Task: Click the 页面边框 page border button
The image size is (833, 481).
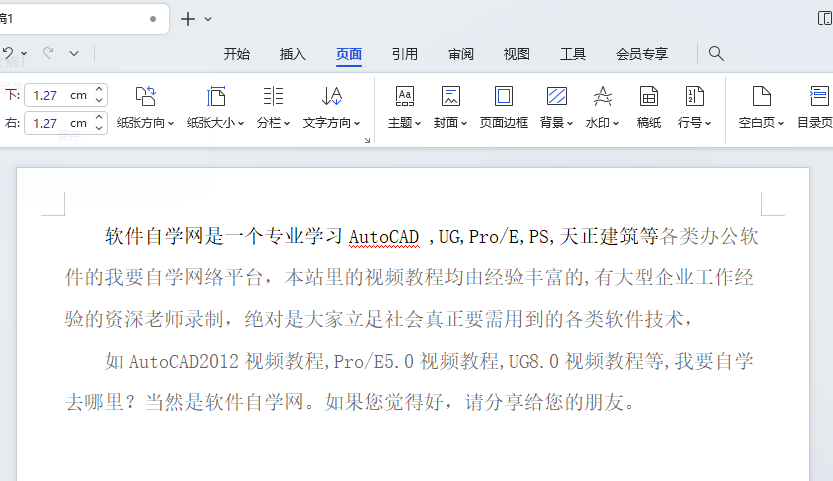Action: (x=504, y=108)
